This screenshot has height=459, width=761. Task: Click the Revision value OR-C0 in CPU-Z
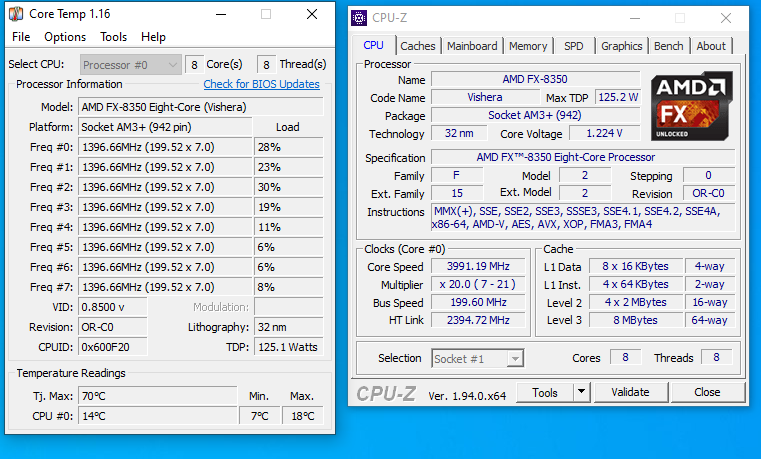[x=709, y=193]
